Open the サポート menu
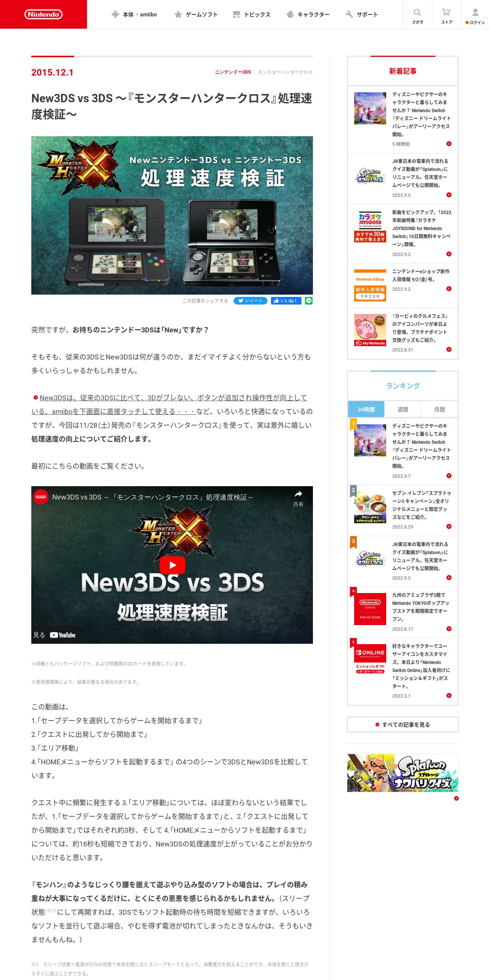Viewport: 490px width, 980px height. point(361,15)
